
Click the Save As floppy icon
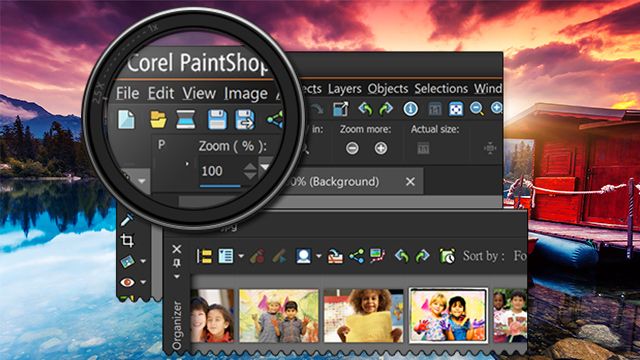[x=245, y=120]
